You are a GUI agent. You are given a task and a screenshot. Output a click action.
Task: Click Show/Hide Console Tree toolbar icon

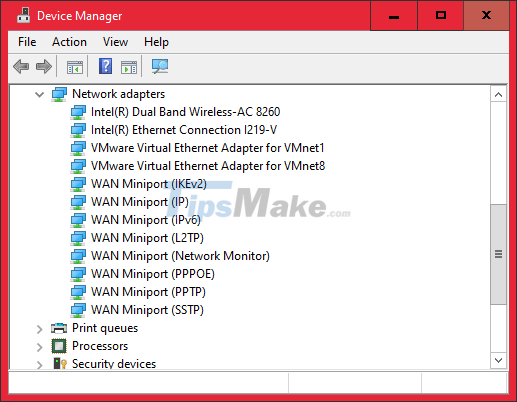[75, 67]
